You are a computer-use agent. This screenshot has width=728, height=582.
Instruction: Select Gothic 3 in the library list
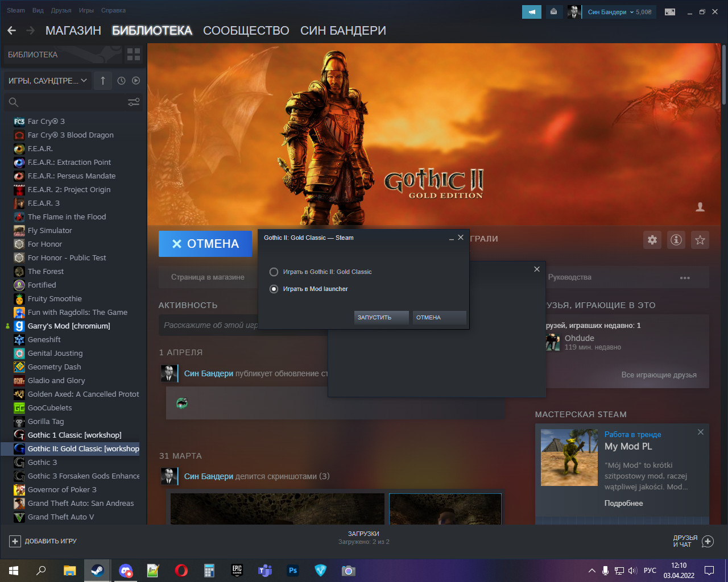coord(42,463)
